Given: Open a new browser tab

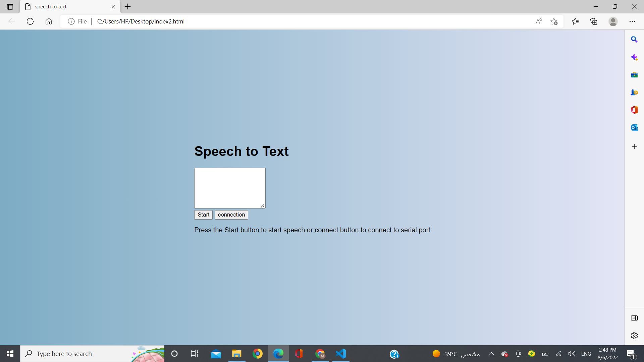Looking at the screenshot, I should pos(128,7).
